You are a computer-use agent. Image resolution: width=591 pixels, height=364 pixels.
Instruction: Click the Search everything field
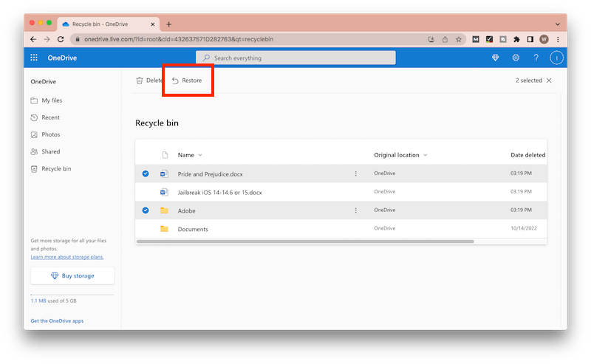[296, 58]
